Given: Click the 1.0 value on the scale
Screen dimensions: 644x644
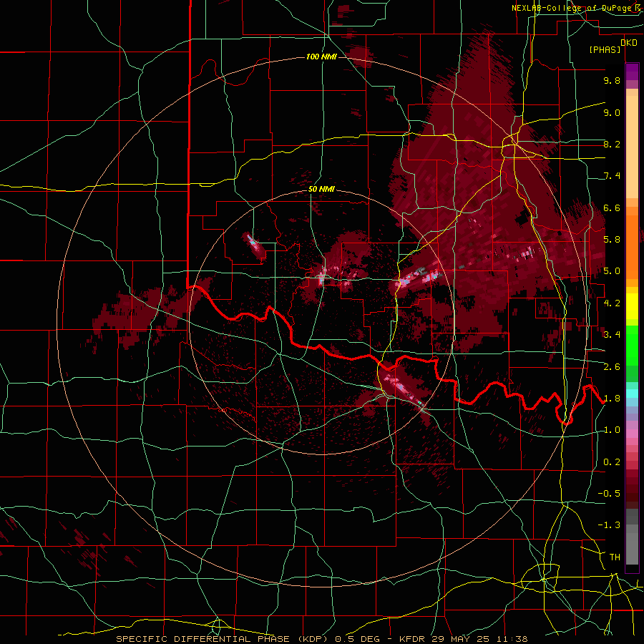Looking at the screenshot, I should tap(612, 430).
